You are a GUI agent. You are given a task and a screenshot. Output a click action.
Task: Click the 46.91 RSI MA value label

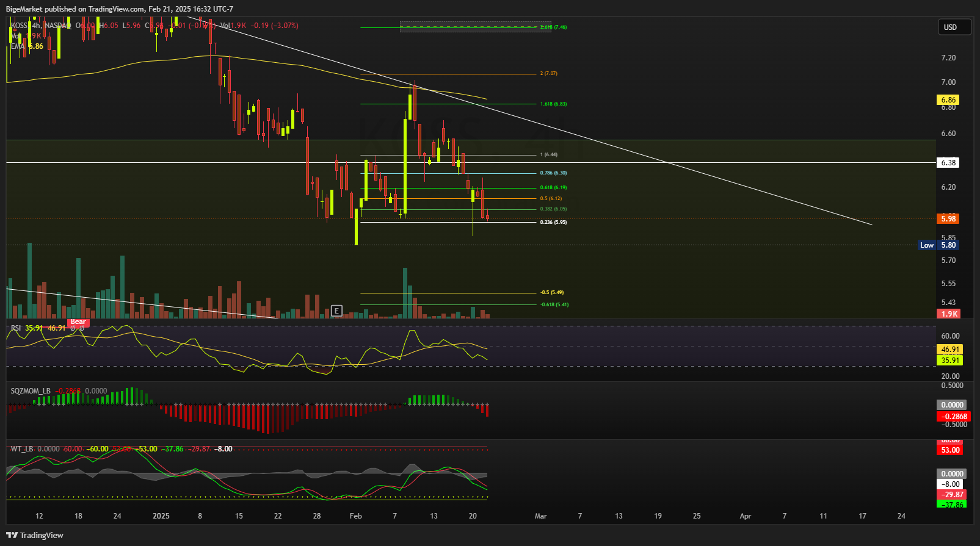click(x=949, y=350)
